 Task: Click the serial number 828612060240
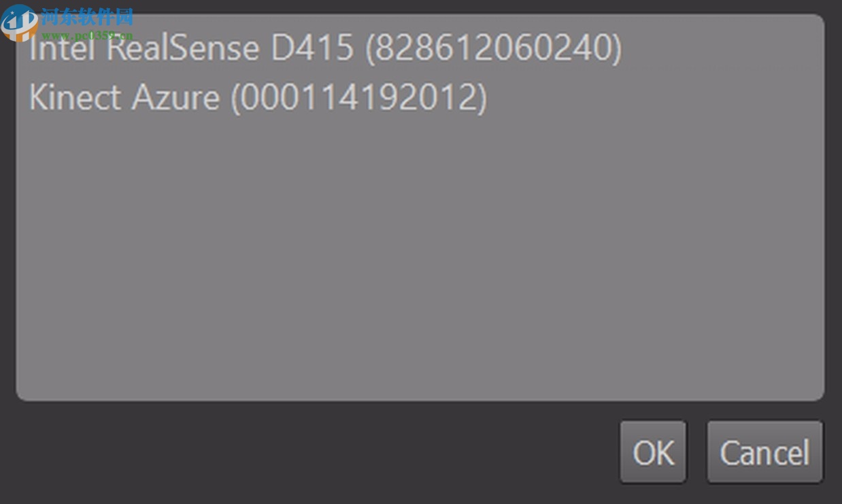click(x=494, y=49)
